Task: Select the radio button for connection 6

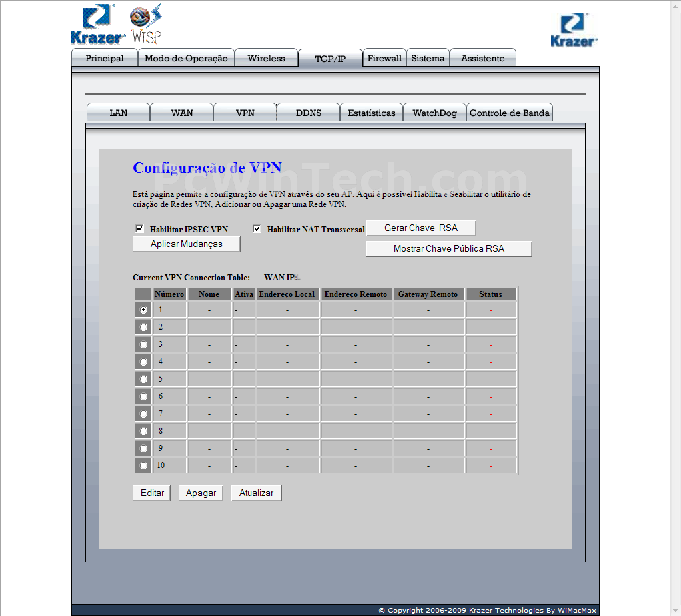Action: click(x=143, y=396)
